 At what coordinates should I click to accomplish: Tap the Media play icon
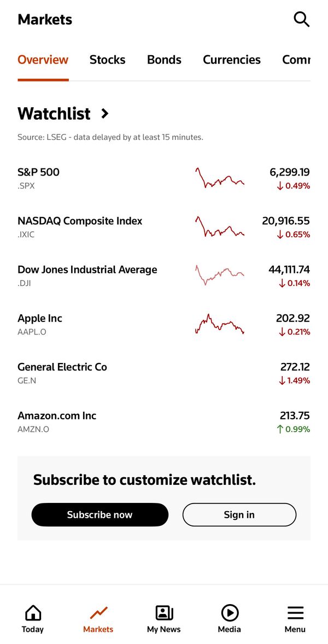pyautogui.click(x=230, y=613)
